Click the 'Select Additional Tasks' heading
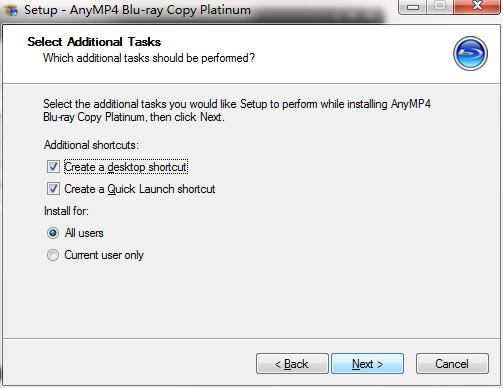 tap(94, 42)
